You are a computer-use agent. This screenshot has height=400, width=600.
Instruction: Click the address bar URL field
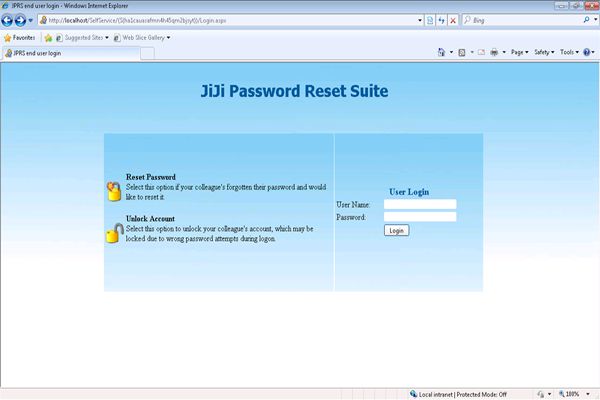tap(228, 20)
